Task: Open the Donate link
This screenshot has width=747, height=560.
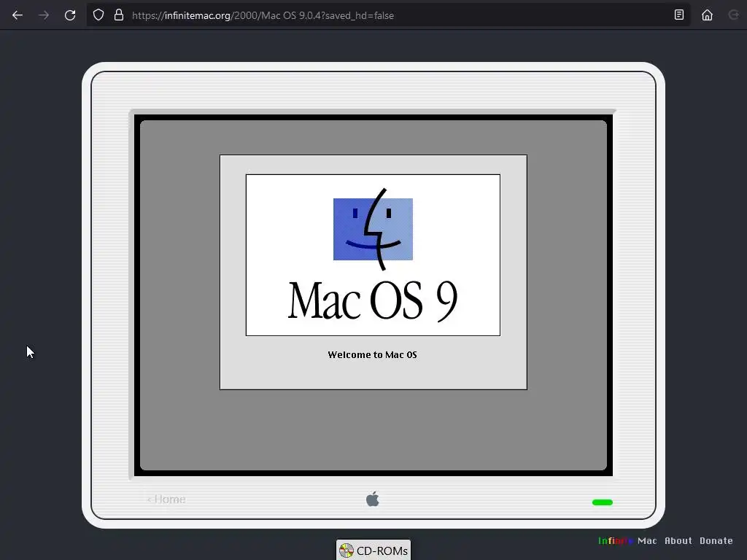Action: coord(716,541)
